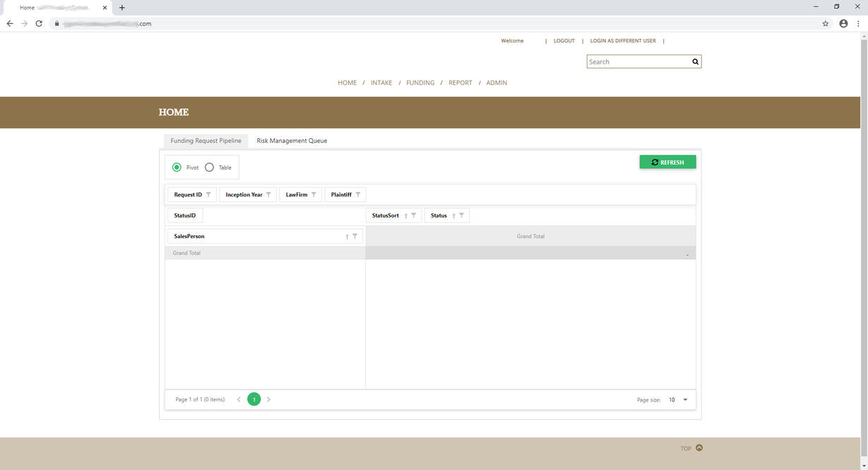Click the StatusSort sort arrow icon

(x=405, y=216)
